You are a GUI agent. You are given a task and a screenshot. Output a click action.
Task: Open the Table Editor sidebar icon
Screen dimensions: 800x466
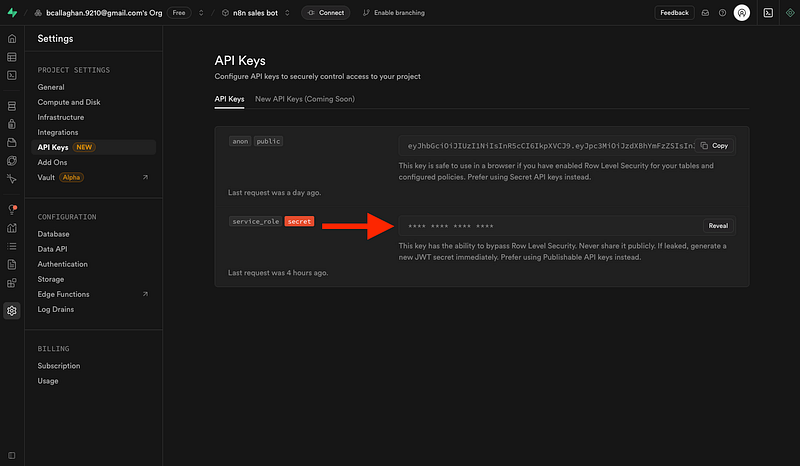point(11,57)
